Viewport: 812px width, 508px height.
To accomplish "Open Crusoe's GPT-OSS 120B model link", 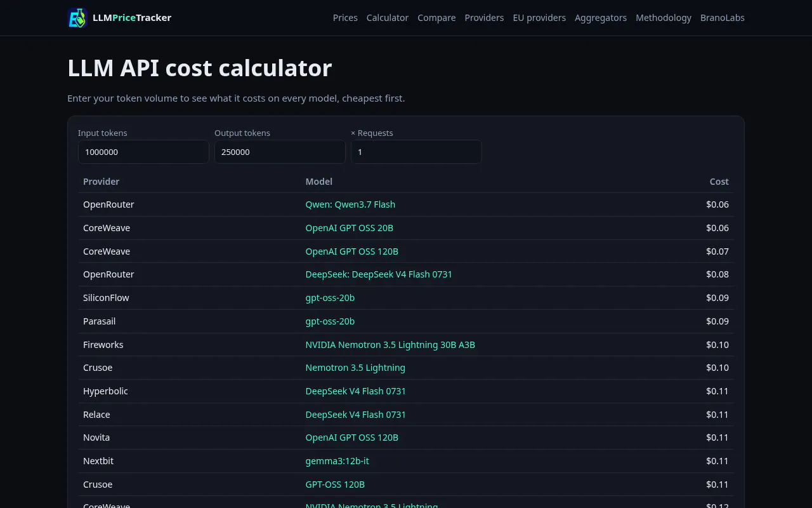I will [x=335, y=485].
